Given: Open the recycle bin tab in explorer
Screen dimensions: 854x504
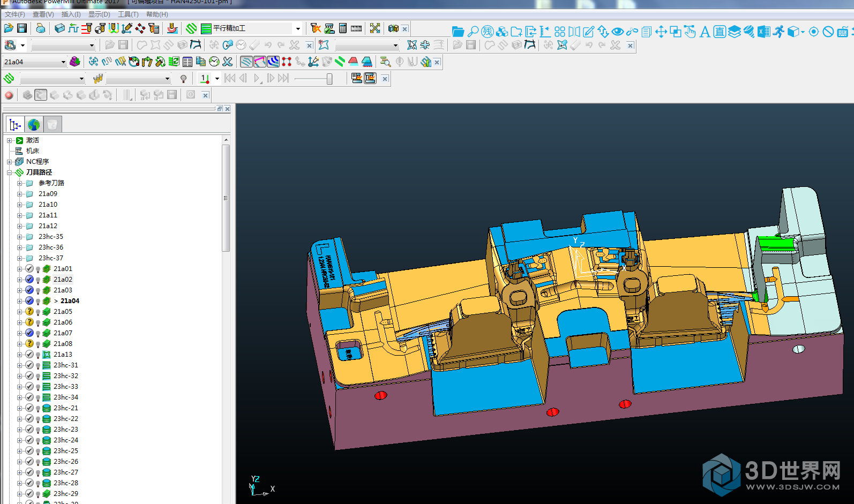Looking at the screenshot, I should pyautogui.click(x=53, y=125).
